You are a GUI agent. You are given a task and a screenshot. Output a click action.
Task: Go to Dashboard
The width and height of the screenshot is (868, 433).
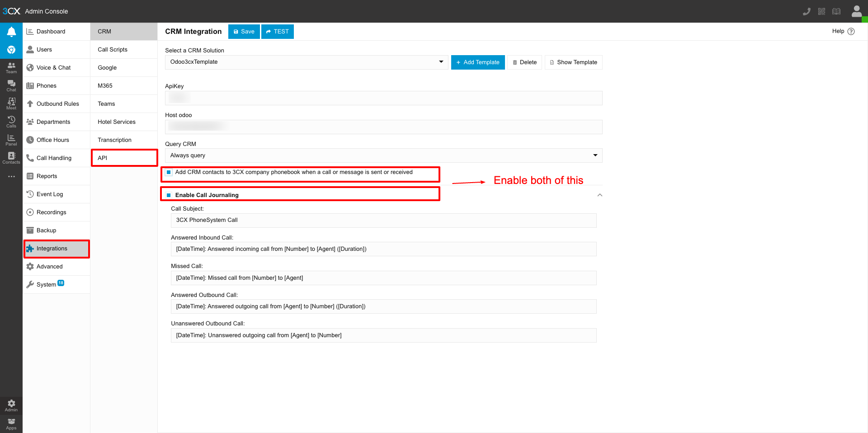[57, 32]
